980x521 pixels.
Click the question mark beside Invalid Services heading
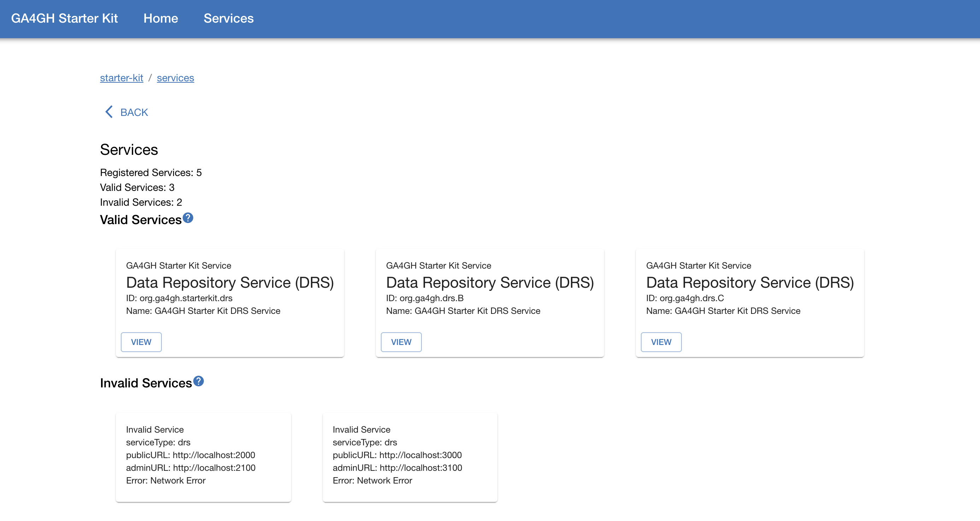[199, 381]
